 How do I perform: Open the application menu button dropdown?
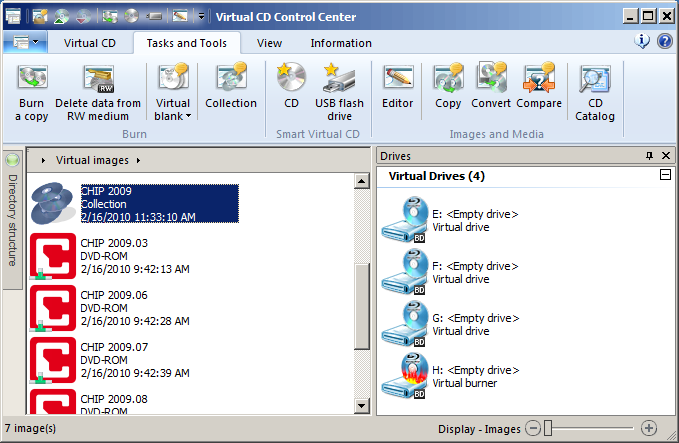pos(25,42)
